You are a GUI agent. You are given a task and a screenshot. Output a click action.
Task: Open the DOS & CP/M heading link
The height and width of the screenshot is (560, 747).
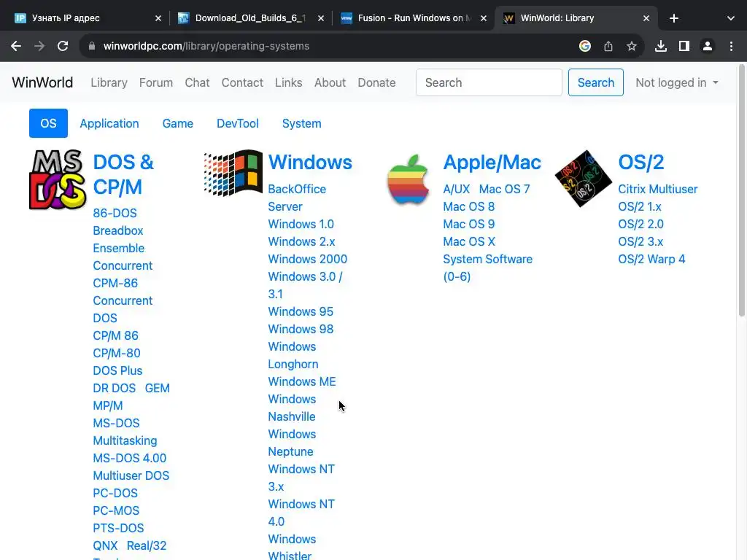click(x=123, y=174)
